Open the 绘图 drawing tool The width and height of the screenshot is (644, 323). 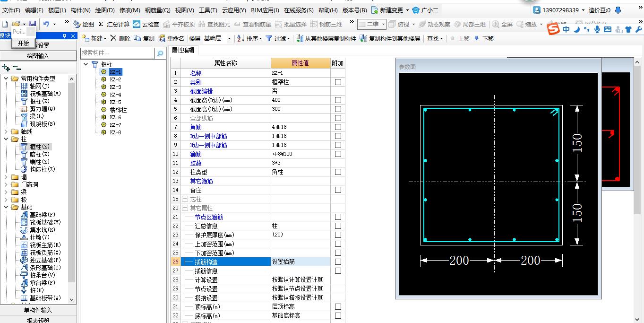click(84, 24)
